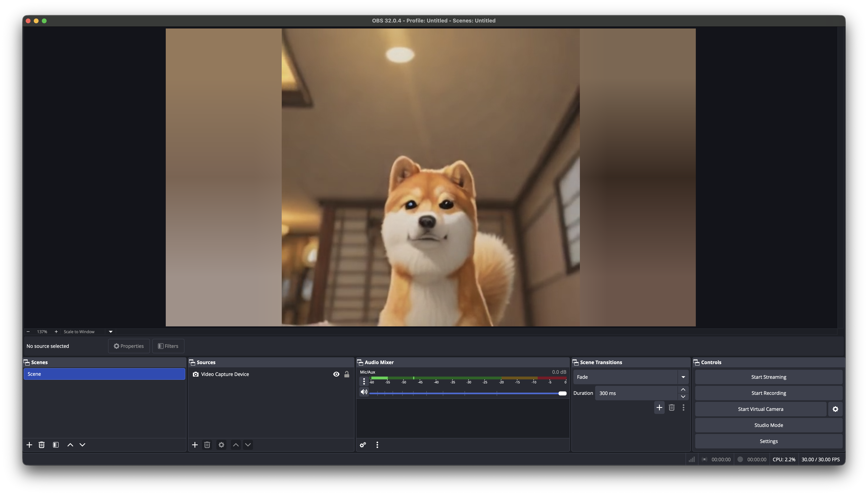Add a new source with the plus icon
This screenshot has height=495, width=868.
tap(195, 444)
